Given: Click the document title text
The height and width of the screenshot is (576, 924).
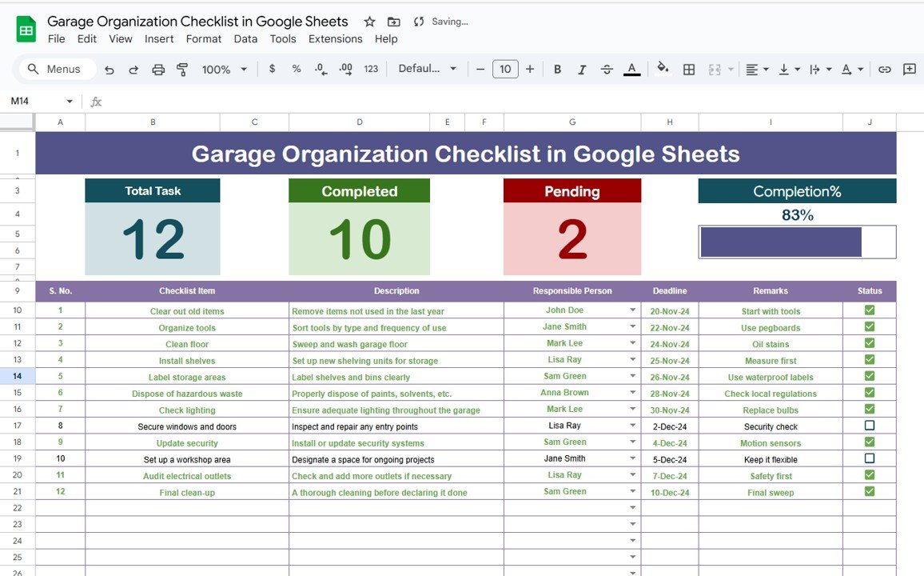Looking at the screenshot, I should pos(197,22).
